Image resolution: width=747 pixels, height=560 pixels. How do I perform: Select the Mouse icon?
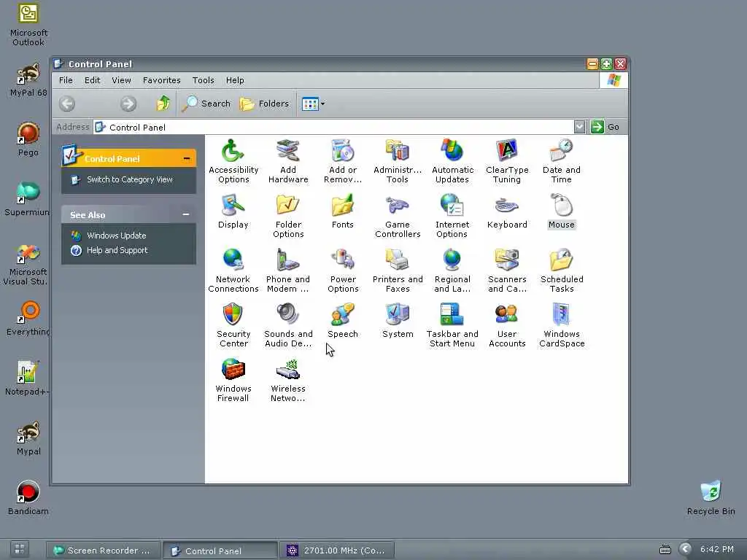tap(562, 211)
